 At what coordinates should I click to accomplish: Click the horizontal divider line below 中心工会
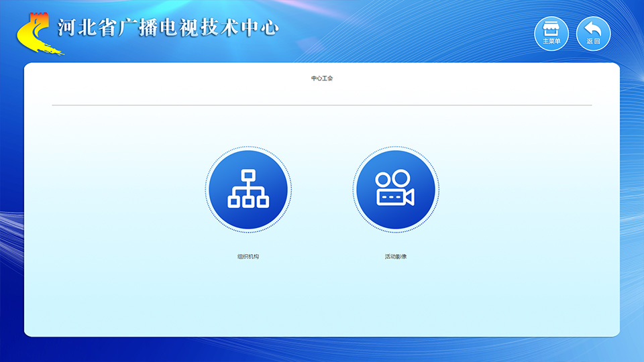pyautogui.click(x=322, y=105)
